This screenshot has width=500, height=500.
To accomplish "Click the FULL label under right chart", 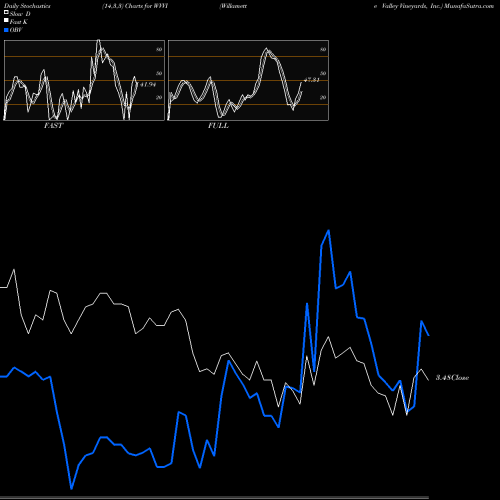I will (218, 126).
